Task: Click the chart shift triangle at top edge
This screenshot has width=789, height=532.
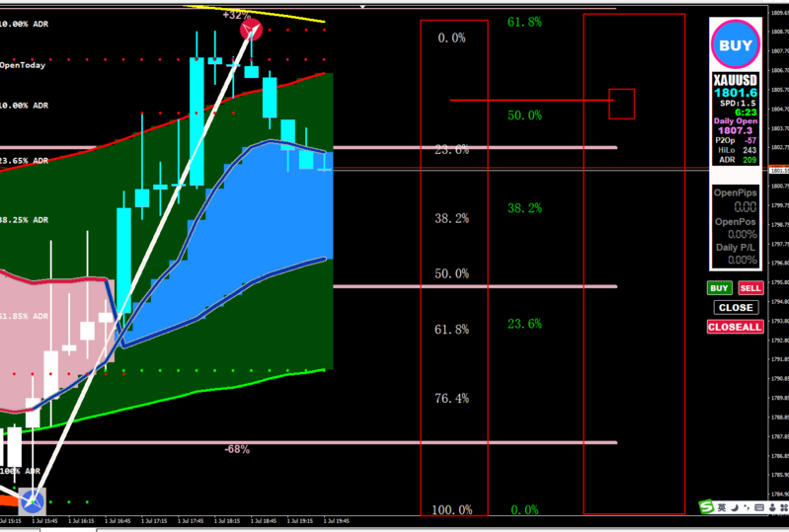Action: coord(362,7)
